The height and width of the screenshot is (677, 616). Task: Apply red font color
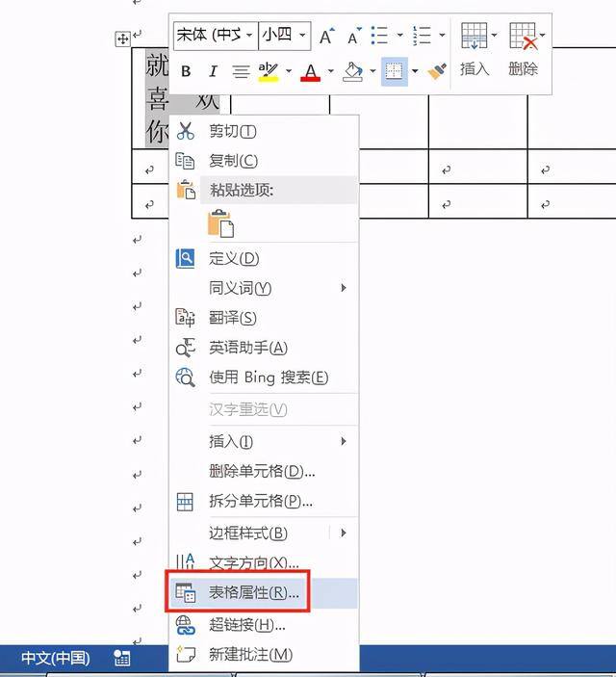[x=310, y=71]
